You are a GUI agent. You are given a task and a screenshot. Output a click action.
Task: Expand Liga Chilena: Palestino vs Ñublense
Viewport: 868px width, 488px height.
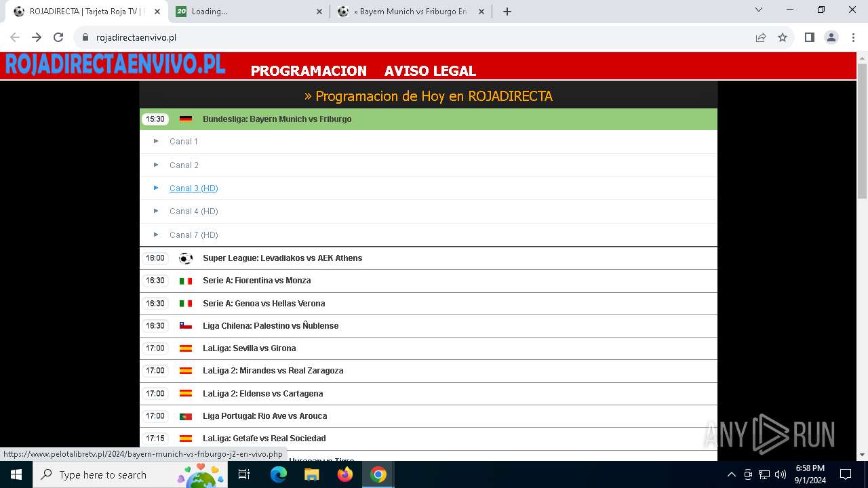coord(429,326)
